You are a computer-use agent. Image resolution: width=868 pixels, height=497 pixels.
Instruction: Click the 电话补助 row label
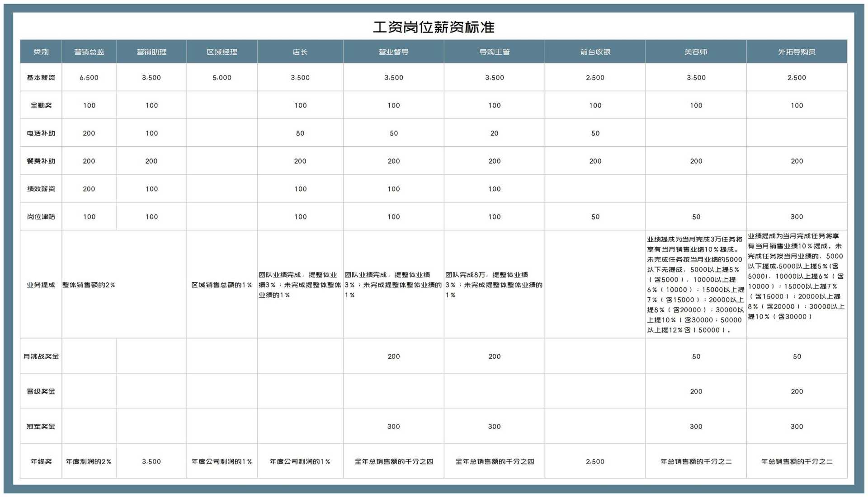pos(41,133)
